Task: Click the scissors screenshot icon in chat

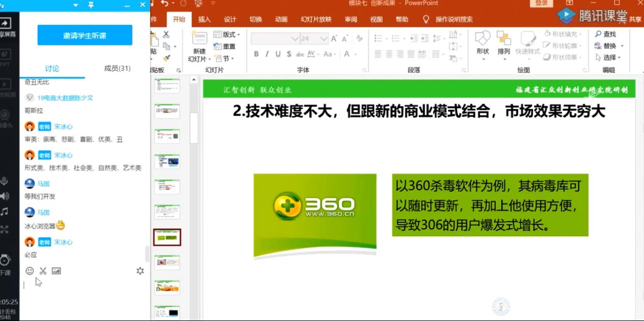Action: 43,271
